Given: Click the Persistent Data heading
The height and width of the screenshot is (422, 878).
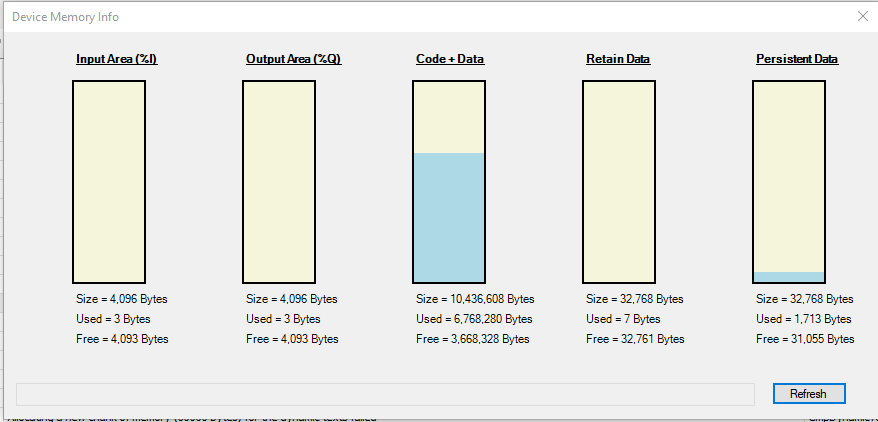Looking at the screenshot, I should (x=797, y=59).
